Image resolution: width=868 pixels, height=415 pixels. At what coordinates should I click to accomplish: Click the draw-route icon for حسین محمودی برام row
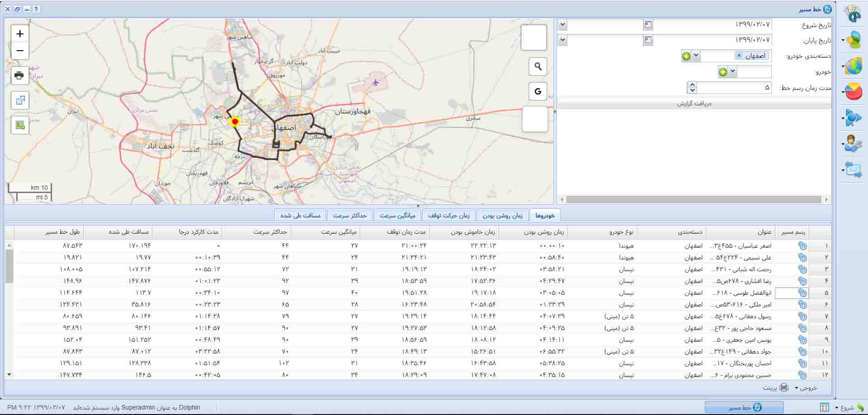click(x=802, y=375)
